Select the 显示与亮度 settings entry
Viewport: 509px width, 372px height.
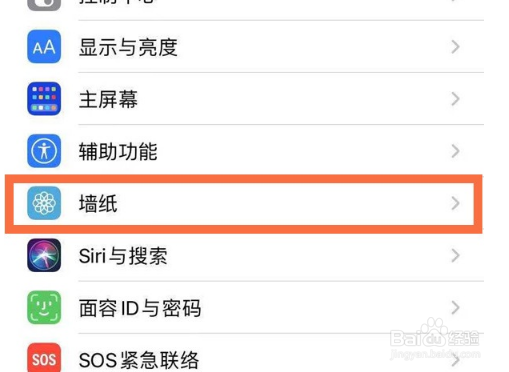click(255, 47)
